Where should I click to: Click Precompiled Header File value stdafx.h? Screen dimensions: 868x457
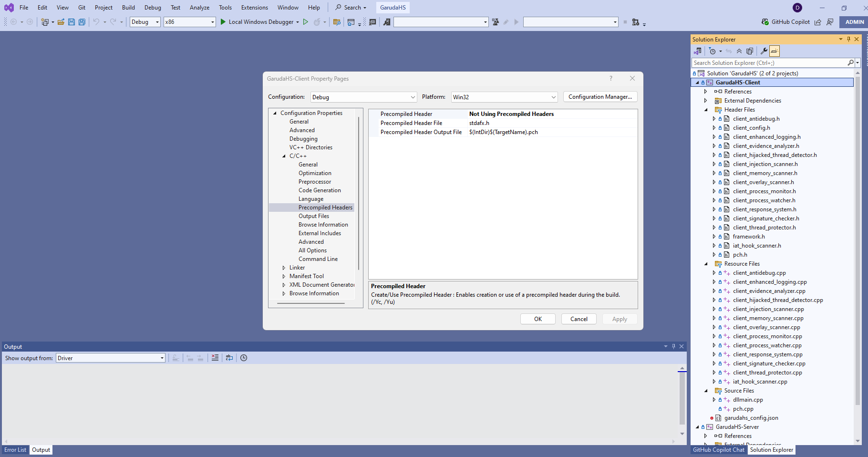pyautogui.click(x=479, y=123)
